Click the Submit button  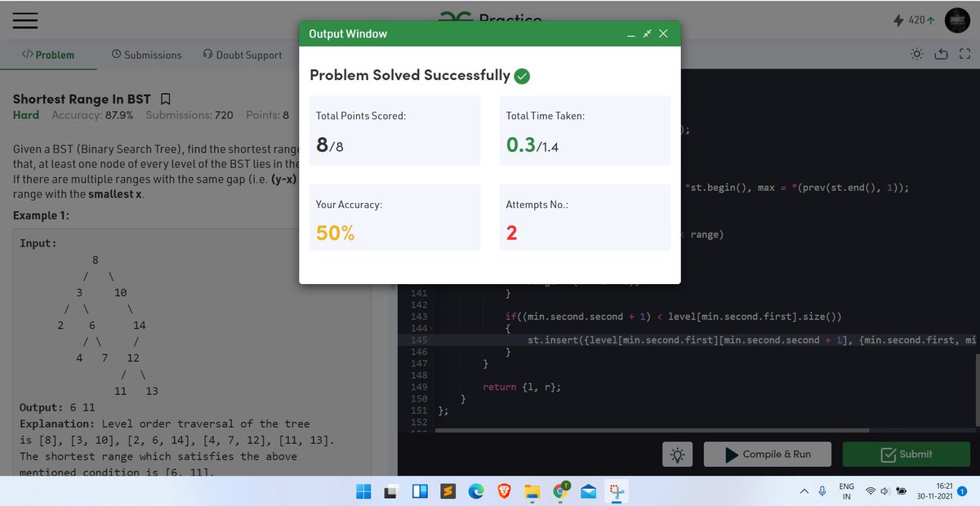906,454
